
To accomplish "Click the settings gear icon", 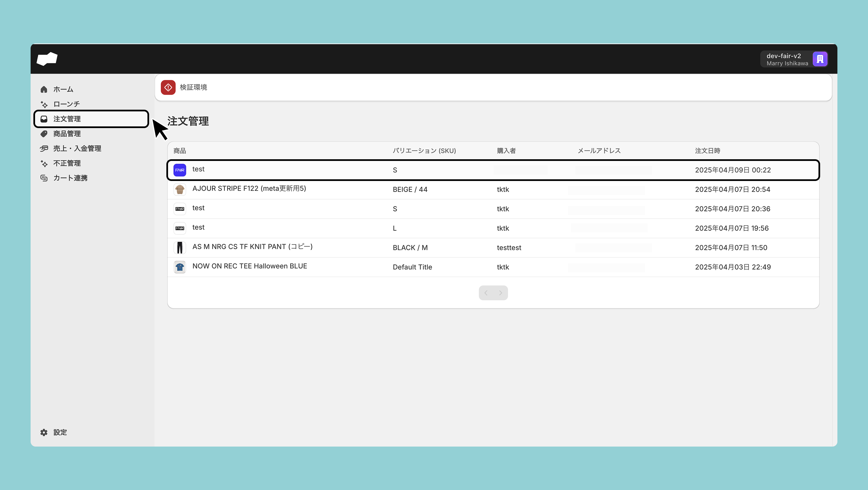I will pyautogui.click(x=44, y=432).
